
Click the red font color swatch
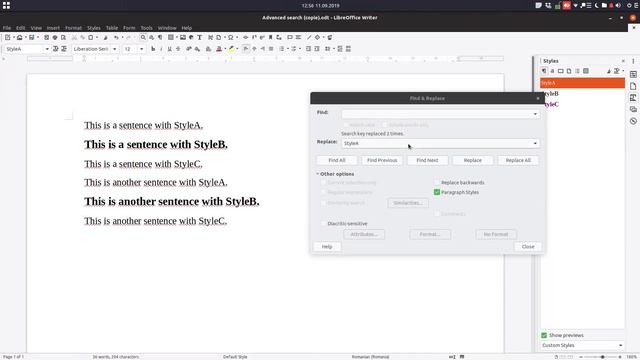click(219, 49)
